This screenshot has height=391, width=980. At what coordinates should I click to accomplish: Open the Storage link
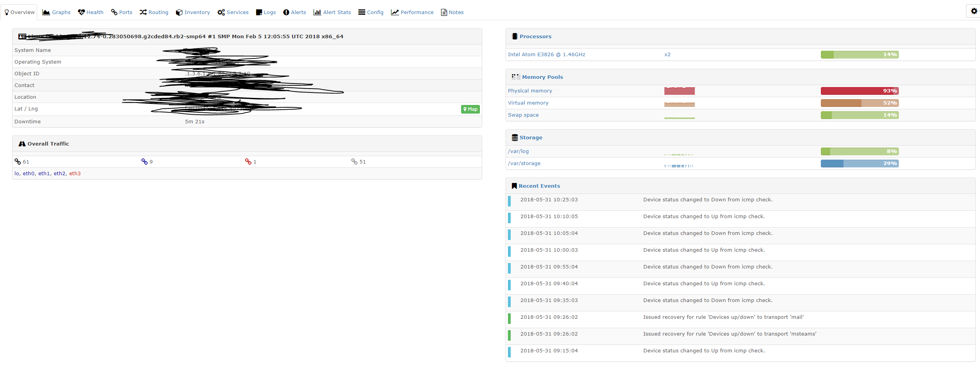pyautogui.click(x=531, y=138)
